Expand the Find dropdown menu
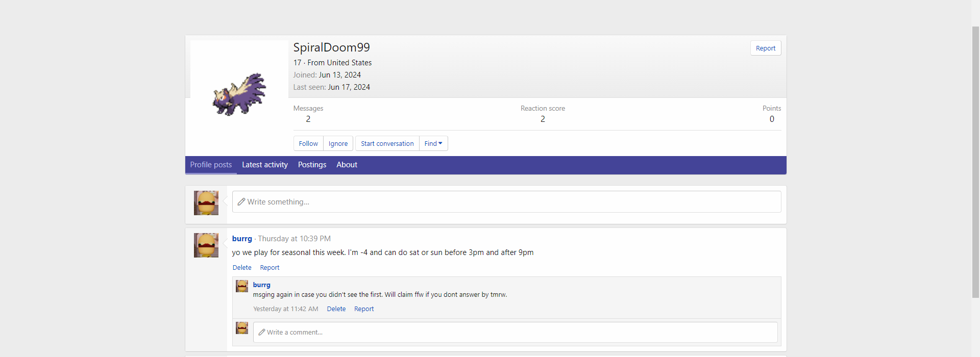 tap(433, 144)
